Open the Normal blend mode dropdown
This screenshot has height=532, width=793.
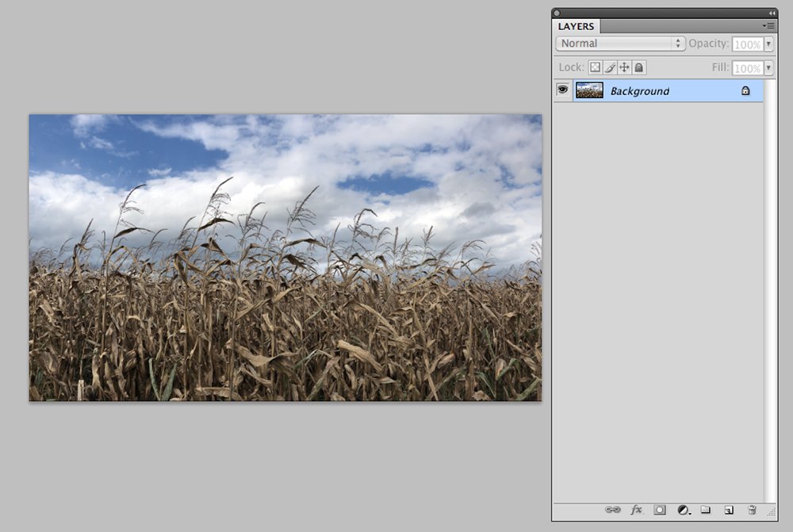(x=621, y=44)
